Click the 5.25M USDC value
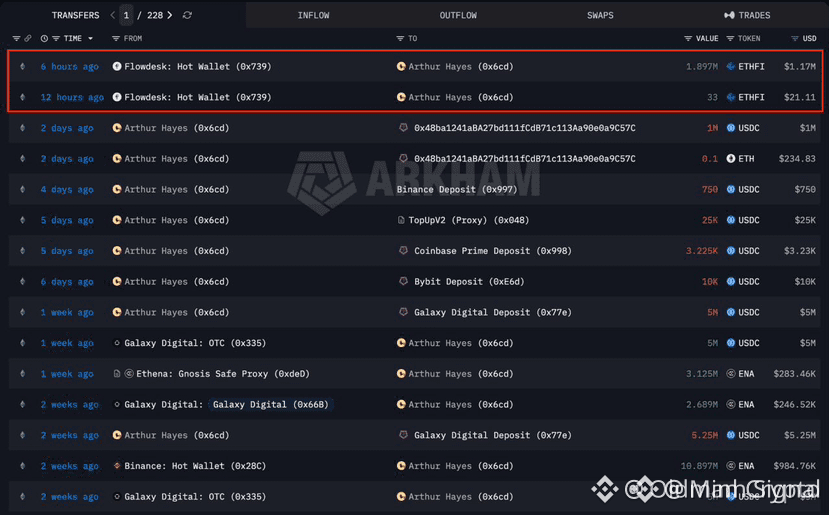This screenshot has height=515, width=829. [x=705, y=435]
